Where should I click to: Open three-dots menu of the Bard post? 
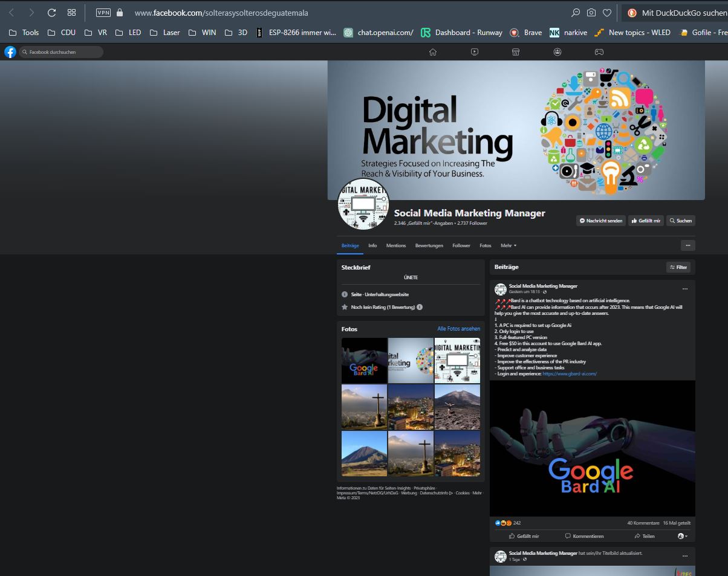tap(685, 289)
